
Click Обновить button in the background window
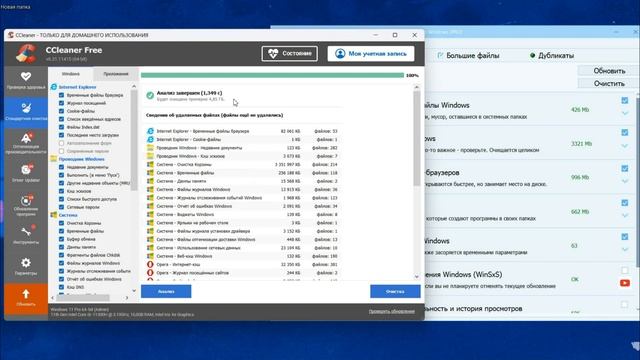tap(609, 71)
